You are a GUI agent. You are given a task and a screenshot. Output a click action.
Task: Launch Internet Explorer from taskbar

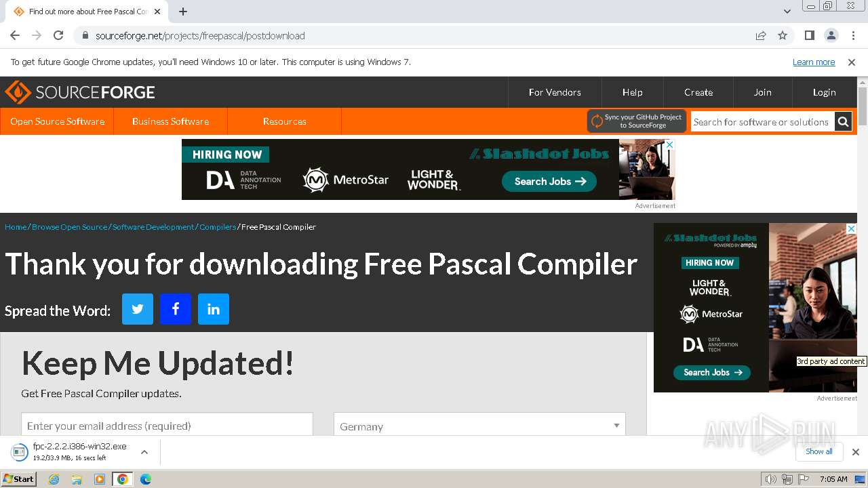point(54,479)
